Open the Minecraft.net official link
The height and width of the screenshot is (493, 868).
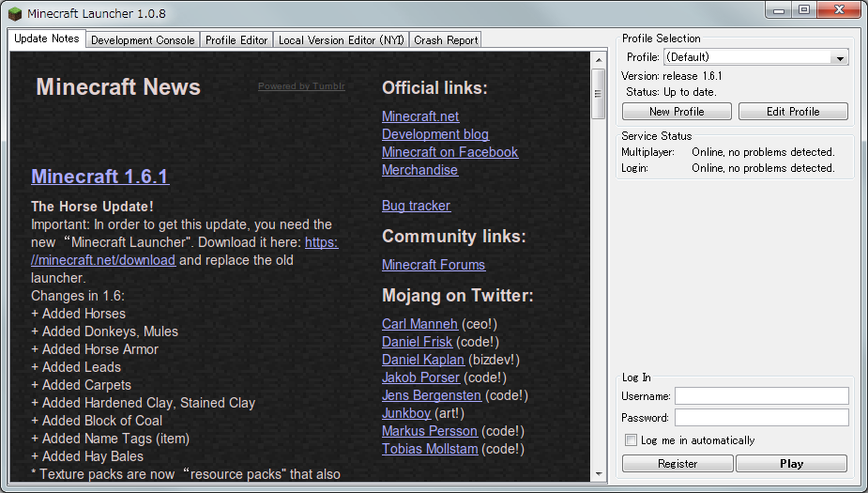pos(420,116)
